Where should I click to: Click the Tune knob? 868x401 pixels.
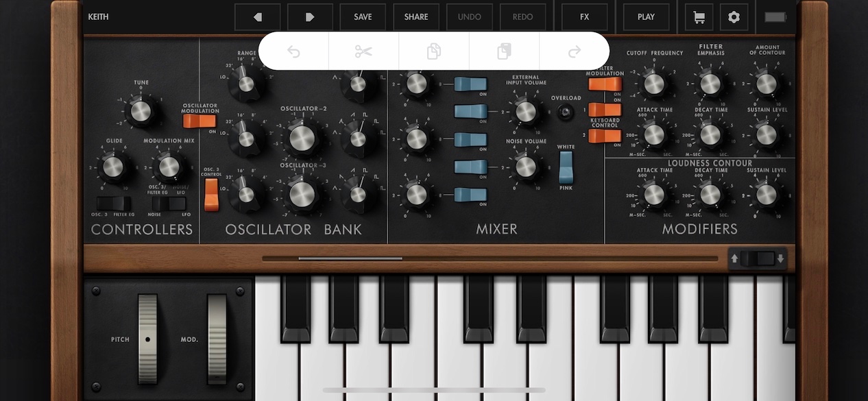point(141,111)
